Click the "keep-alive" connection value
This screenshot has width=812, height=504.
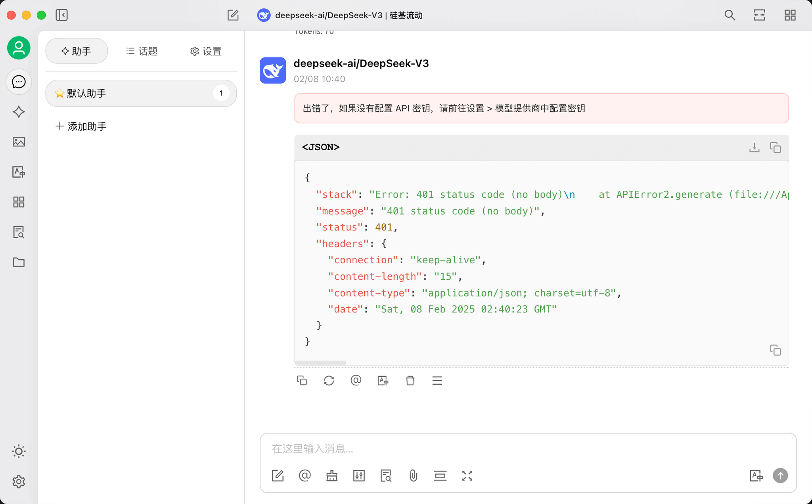coord(445,260)
